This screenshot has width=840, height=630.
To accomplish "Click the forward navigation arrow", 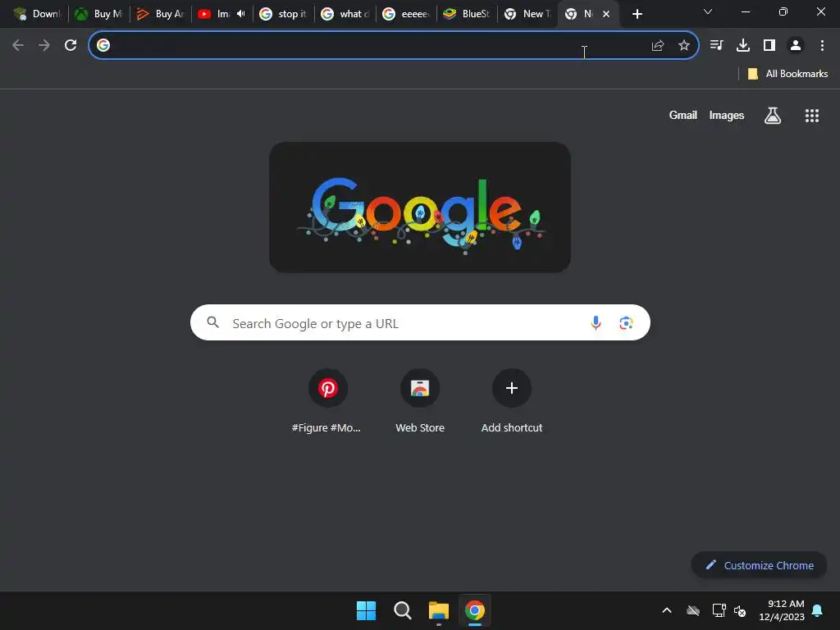I will point(44,46).
